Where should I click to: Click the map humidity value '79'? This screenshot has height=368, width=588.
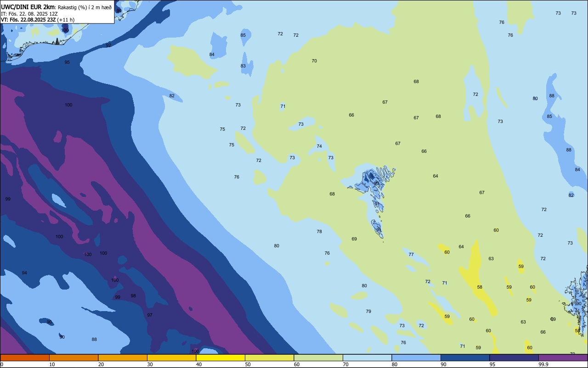coord(368,311)
